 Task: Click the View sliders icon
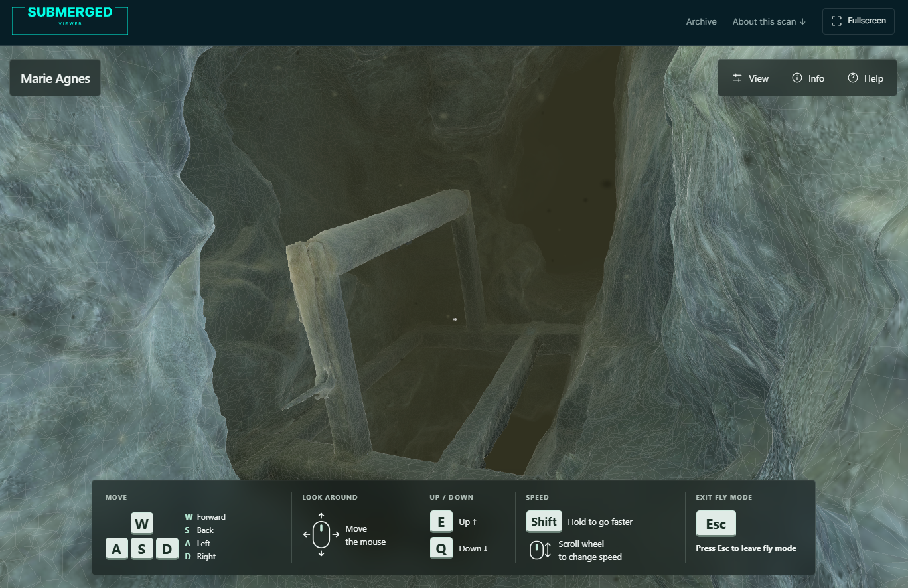[x=737, y=78]
